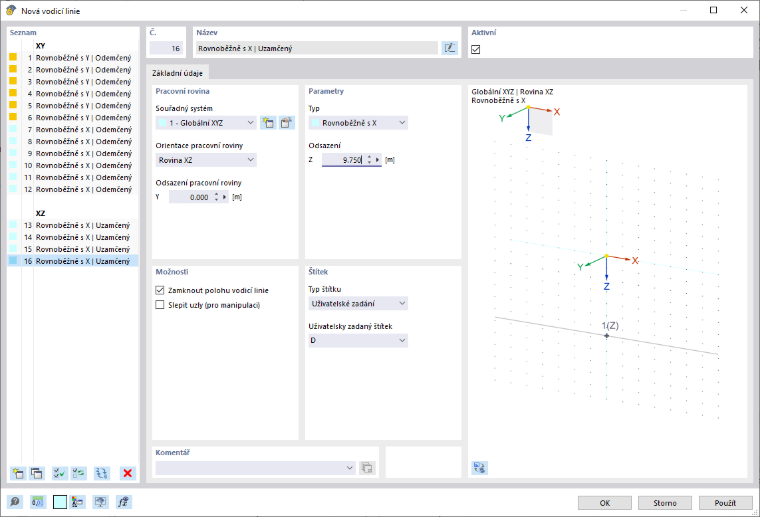The height and width of the screenshot is (517, 760).
Task: Delete selected guideline with red X
Action: coord(127,473)
